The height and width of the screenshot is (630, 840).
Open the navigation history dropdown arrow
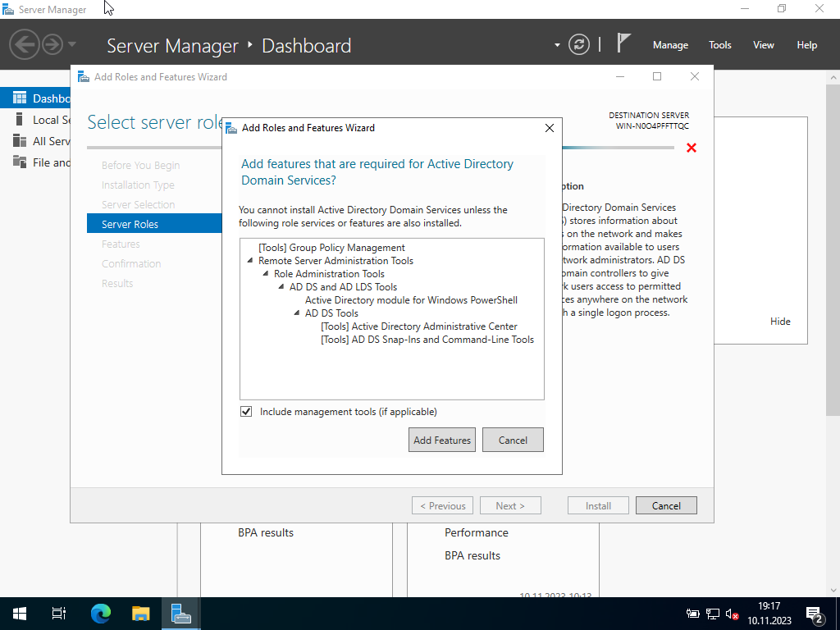click(x=72, y=44)
